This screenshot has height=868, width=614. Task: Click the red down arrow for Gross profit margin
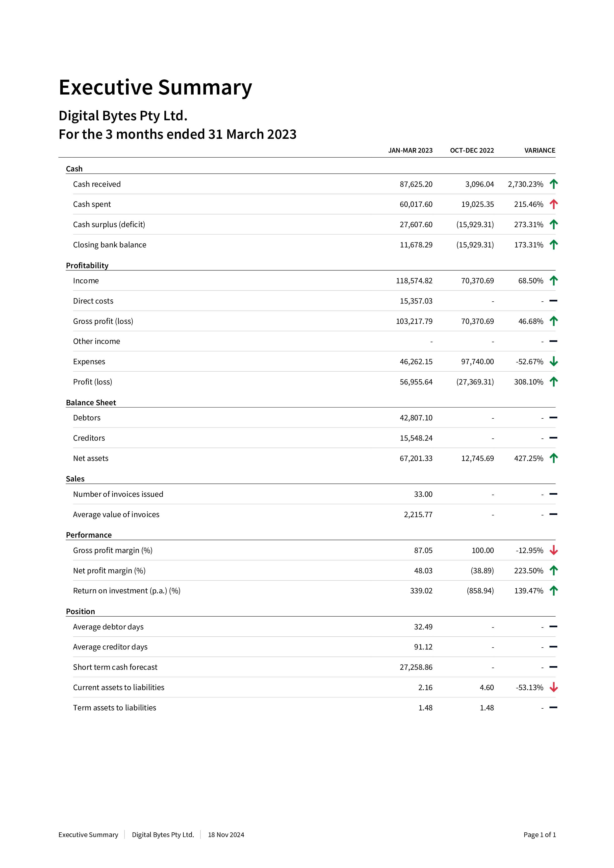coord(554,551)
